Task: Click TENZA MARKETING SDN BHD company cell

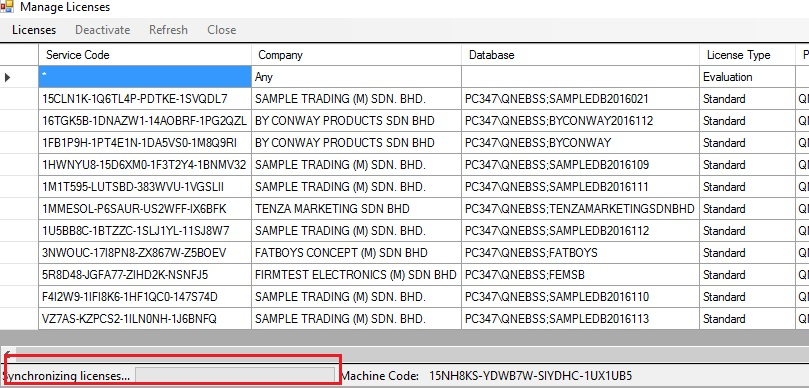Action: [357, 209]
